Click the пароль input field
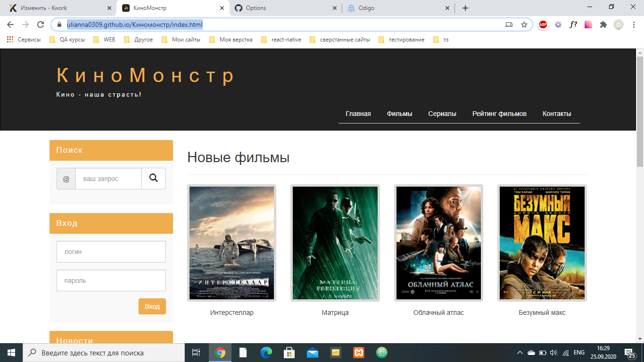This screenshot has height=362, width=644. point(111,280)
